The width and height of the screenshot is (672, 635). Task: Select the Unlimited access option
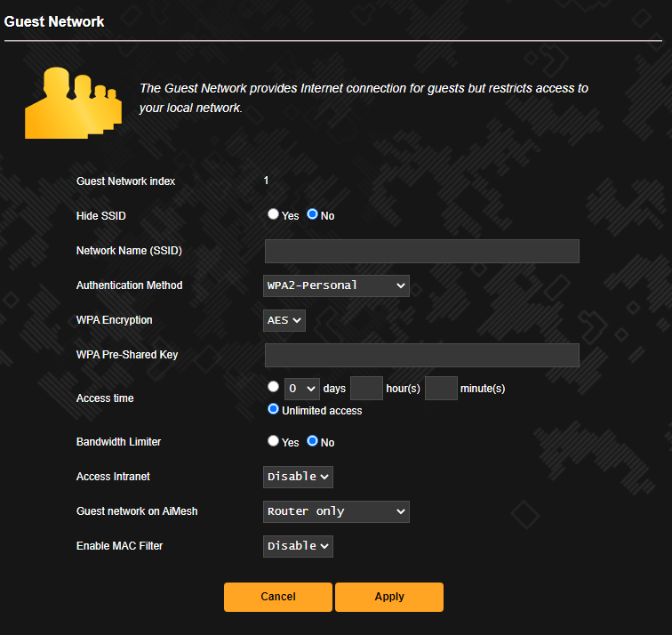tap(273, 409)
